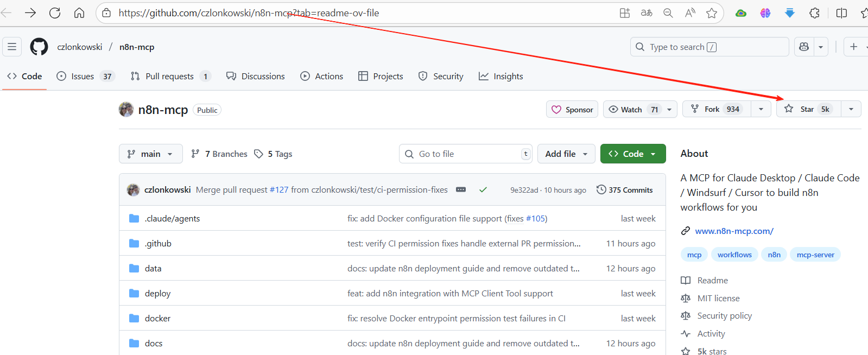Screen dimensions: 868x355
Task: Click the Go to file search field
Action: click(x=466, y=154)
